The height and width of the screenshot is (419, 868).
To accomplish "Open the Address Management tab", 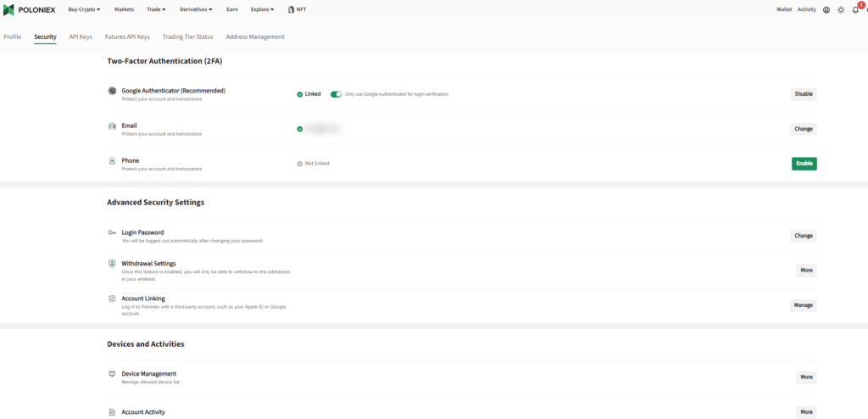I will coord(255,36).
